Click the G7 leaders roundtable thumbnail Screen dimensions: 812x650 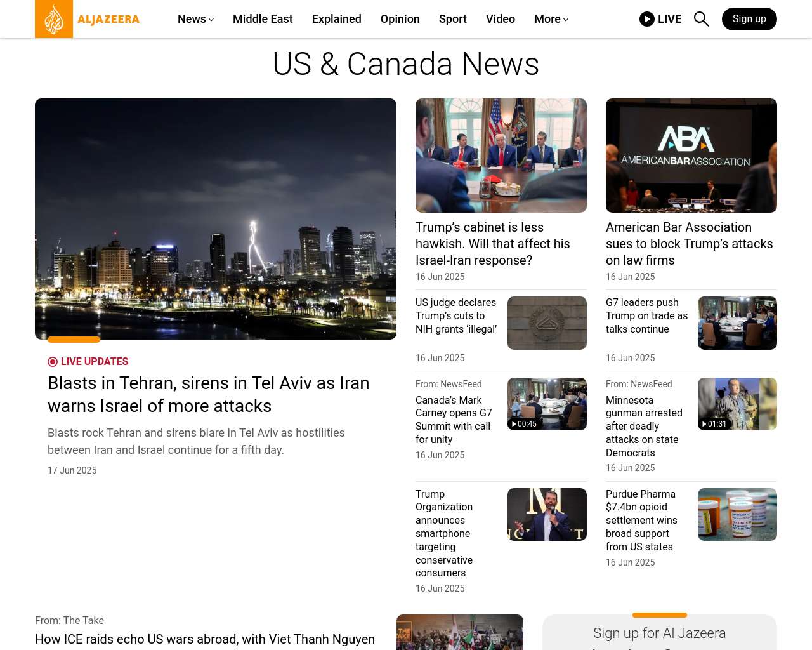pos(737,323)
